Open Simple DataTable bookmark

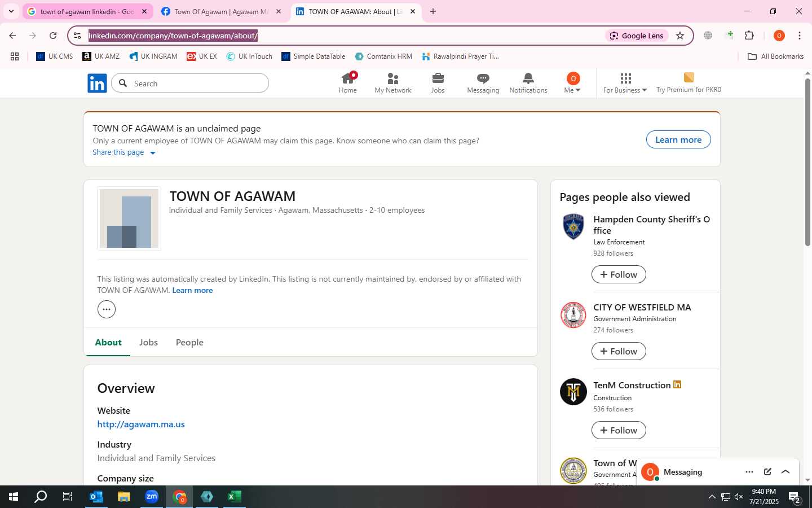[x=313, y=56]
